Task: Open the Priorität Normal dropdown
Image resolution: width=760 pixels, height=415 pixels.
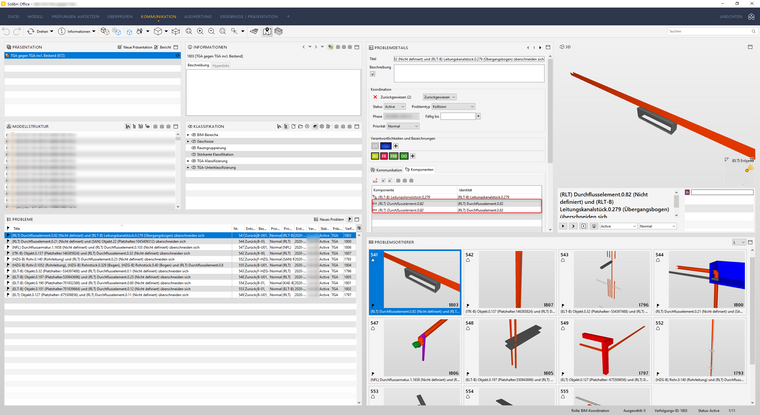Action: (x=403, y=126)
